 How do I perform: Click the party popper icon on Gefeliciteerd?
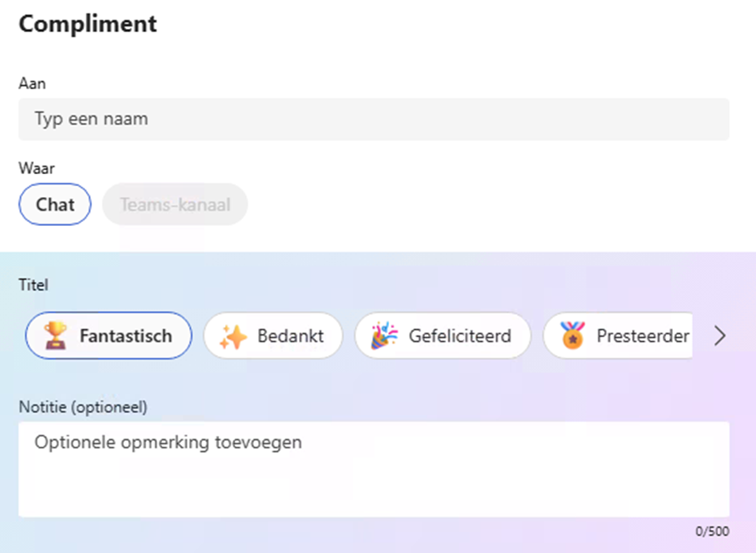coord(385,336)
